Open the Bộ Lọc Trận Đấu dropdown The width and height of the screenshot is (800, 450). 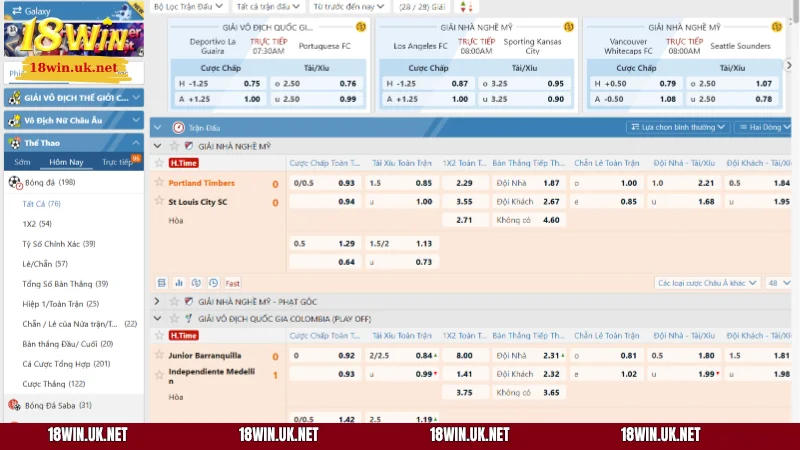point(188,6)
